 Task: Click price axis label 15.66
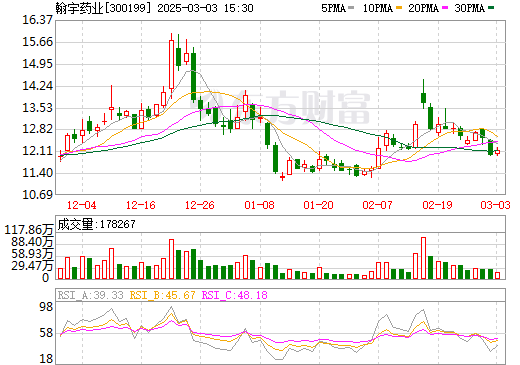(37, 42)
